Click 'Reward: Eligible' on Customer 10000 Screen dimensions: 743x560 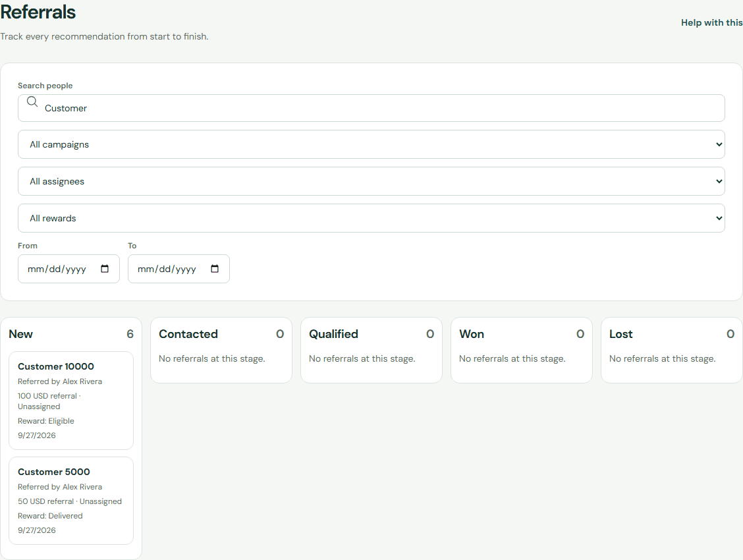point(46,421)
